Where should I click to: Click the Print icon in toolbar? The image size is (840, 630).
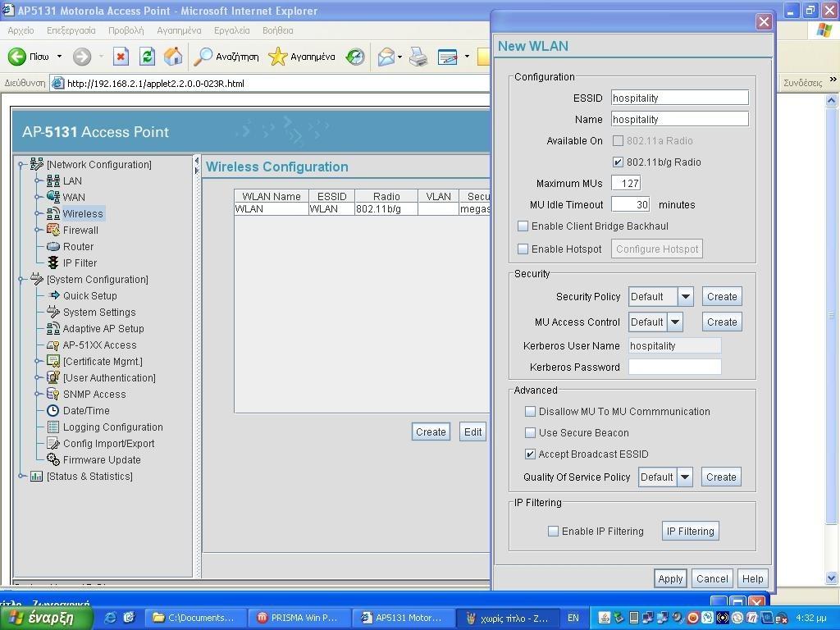(418, 57)
